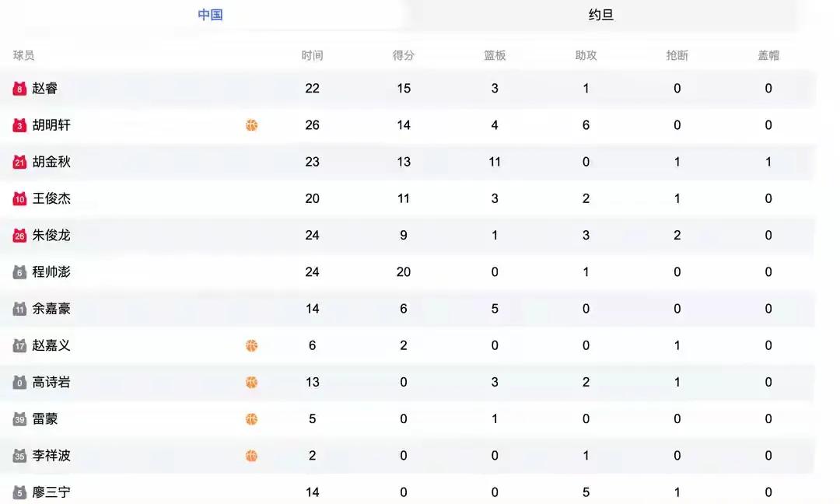Image resolution: width=840 pixels, height=504 pixels.
Task: Switch to the 约旦 team tab
Action: click(x=600, y=15)
